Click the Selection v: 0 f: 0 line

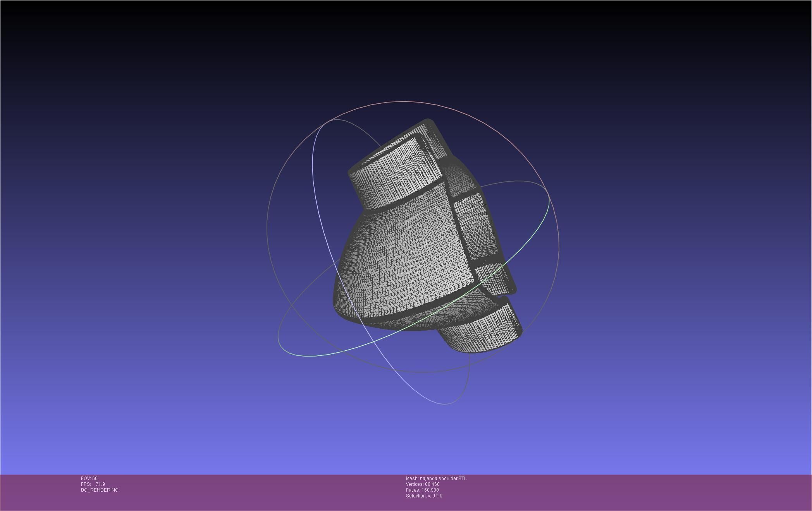424,496
